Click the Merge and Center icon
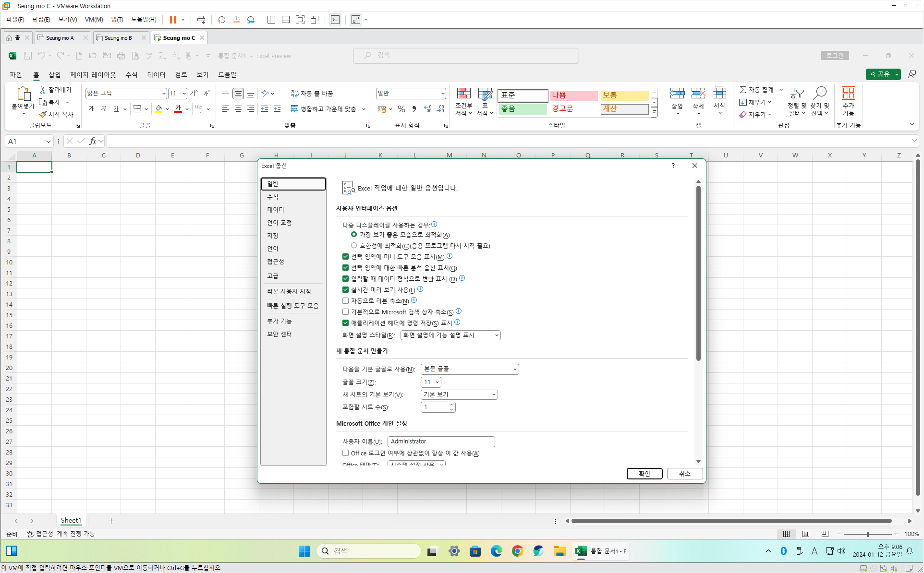 point(295,109)
